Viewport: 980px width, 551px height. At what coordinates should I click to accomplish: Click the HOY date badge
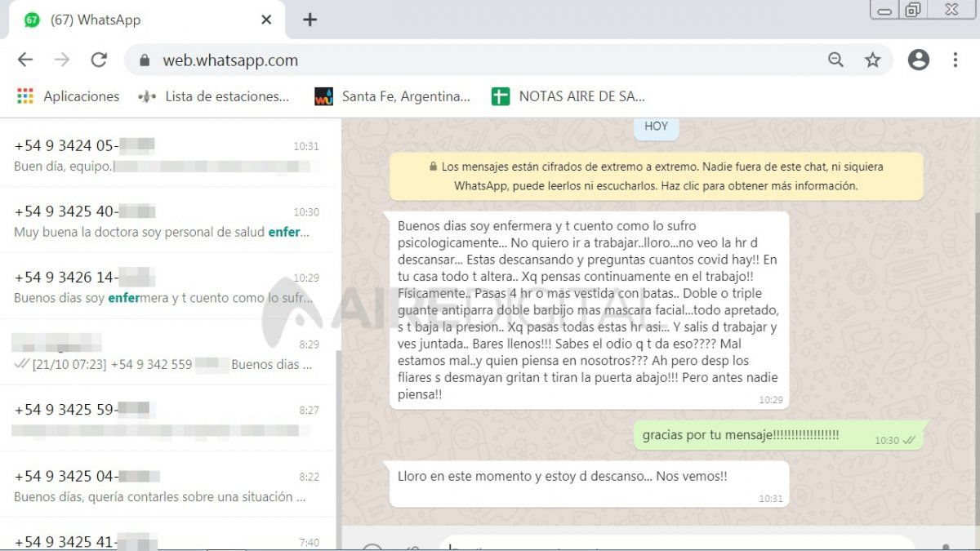tap(656, 127)
